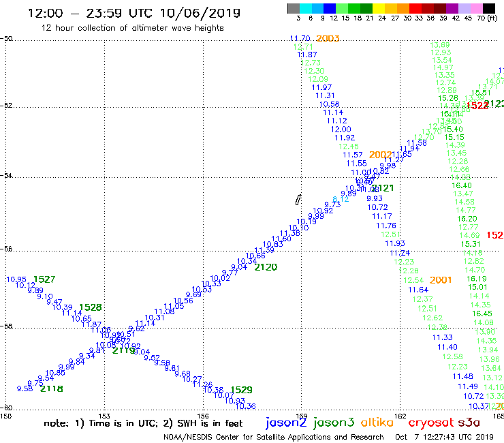This screenshot has width=504, height=443.
Task: Pick the bright red 30–33 ft legend swatch
Action: tap(415, 8)
